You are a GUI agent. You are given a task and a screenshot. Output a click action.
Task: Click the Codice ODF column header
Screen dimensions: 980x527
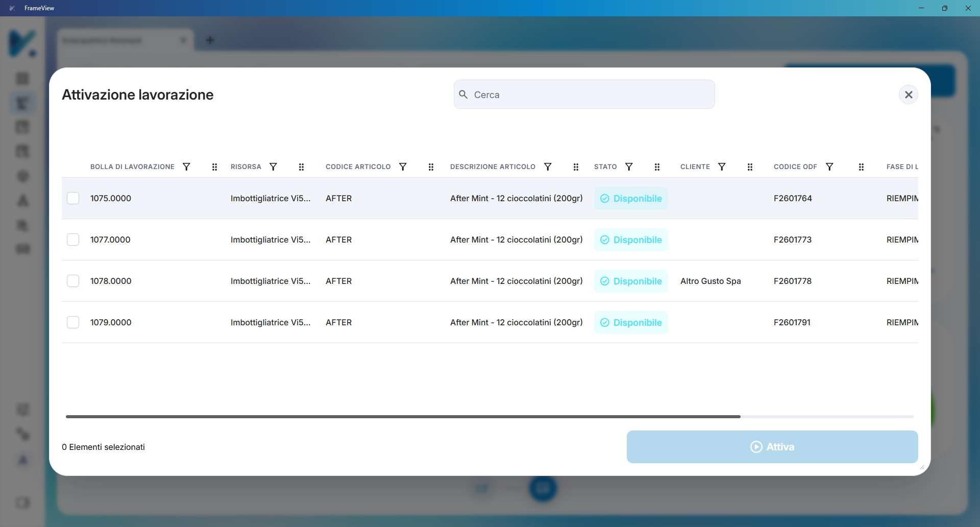(795, 167)
